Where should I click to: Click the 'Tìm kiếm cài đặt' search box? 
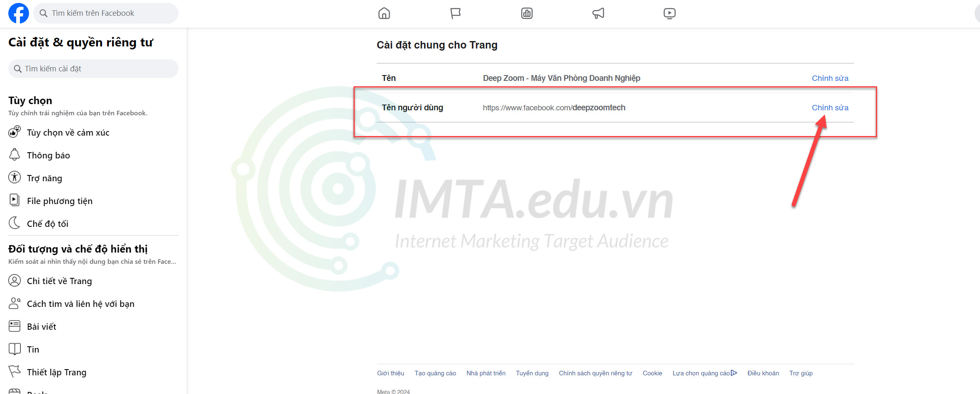point(93,68)
